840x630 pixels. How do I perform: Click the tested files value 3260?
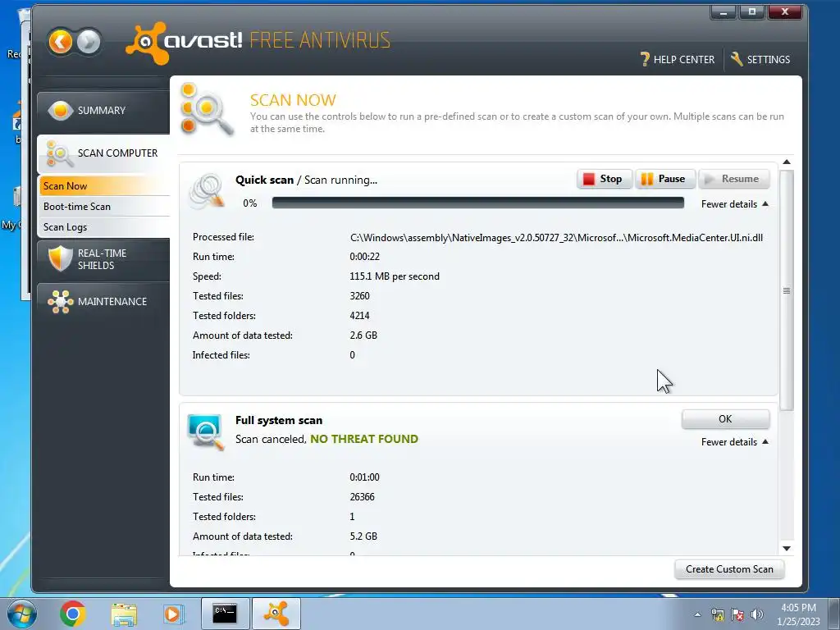pyautogui.click(x=359, y=295)
